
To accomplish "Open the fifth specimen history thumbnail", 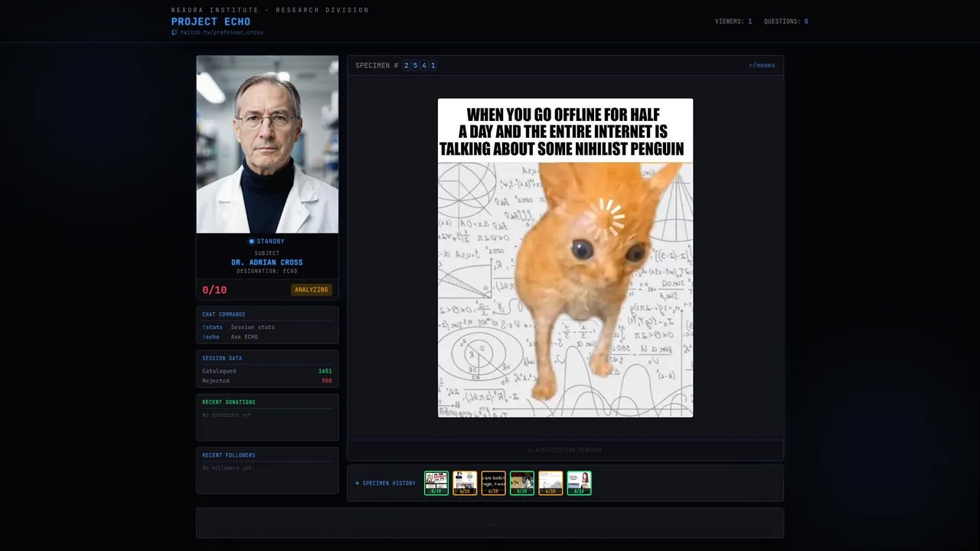I will [x=550, y=483].
